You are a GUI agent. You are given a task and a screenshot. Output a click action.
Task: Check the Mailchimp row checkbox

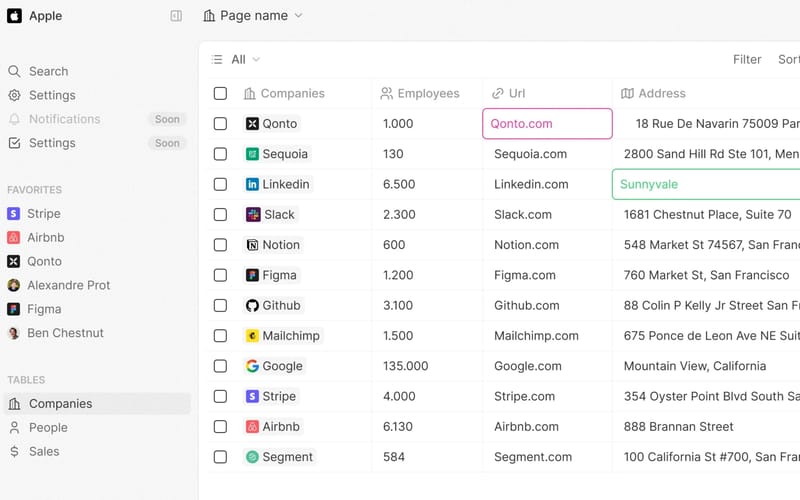point(220,336)
